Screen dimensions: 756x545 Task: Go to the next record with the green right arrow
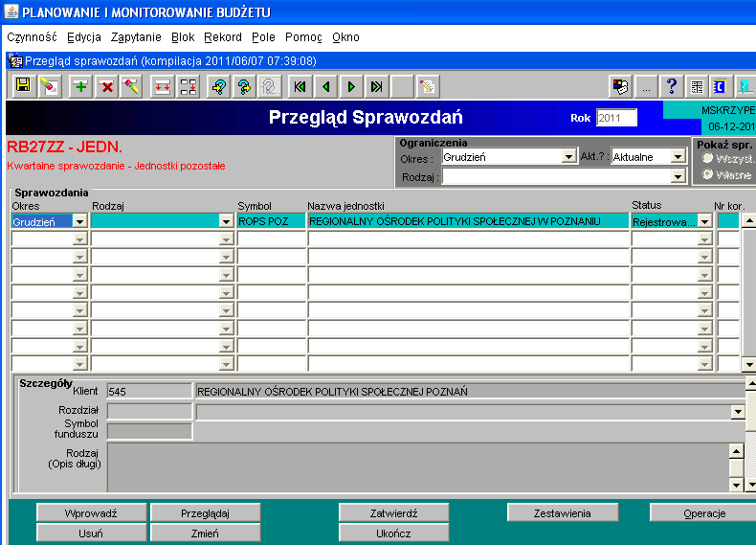[x=351, y=86]
